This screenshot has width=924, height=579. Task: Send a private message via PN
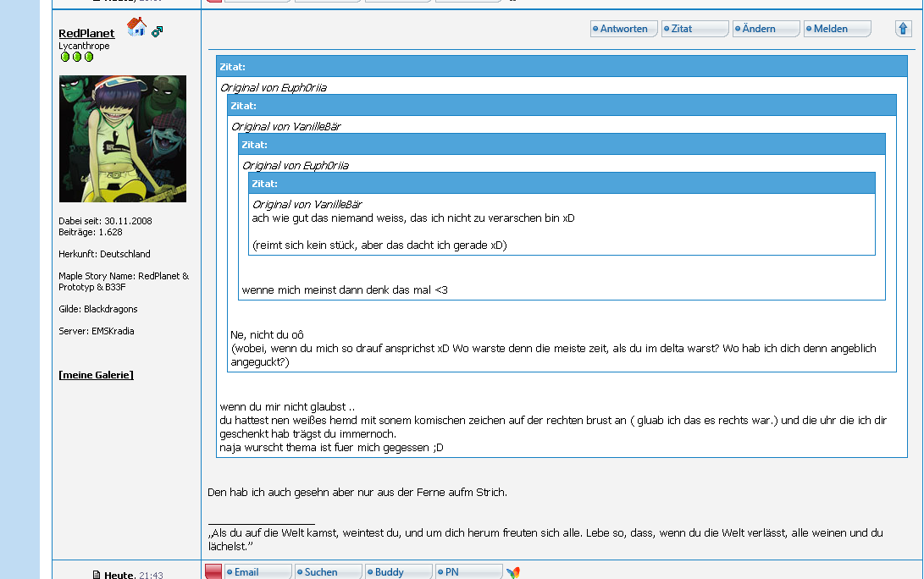(468, 572)
